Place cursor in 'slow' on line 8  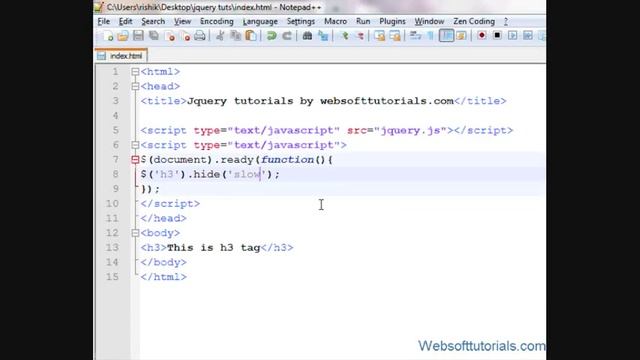[x=247, y=174]
